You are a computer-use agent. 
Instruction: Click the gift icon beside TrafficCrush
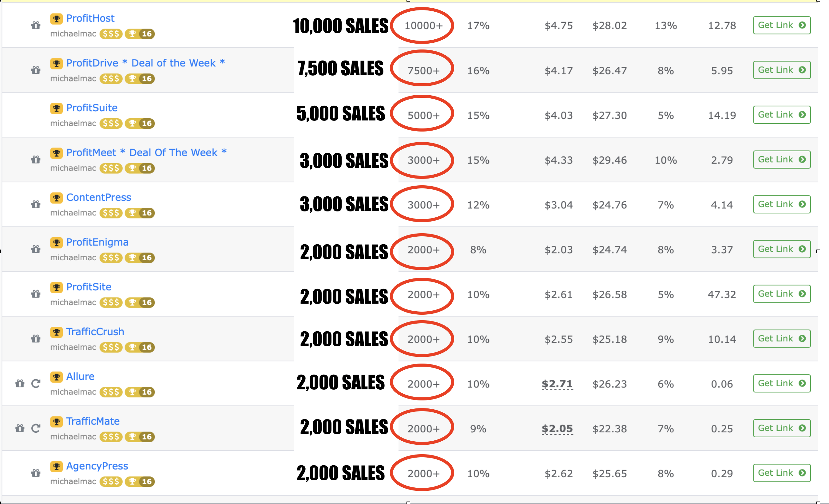tap(36, 339)
